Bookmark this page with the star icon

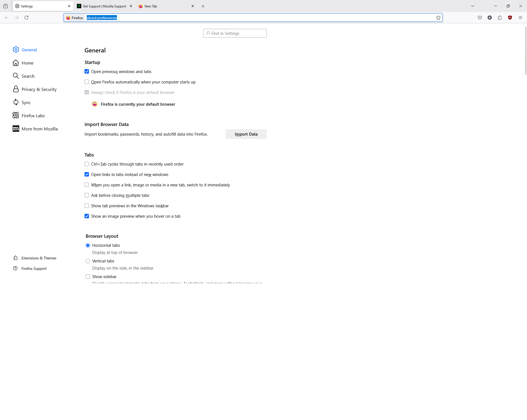tap(438, 18)
